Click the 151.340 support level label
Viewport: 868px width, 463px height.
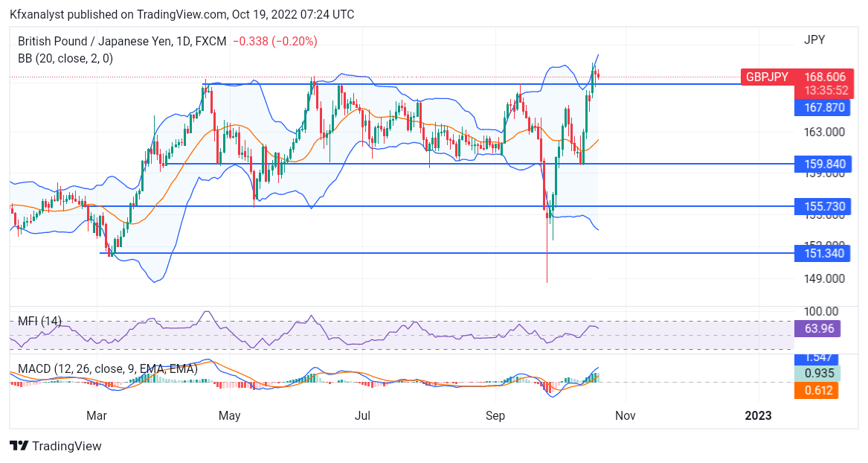[822, 254]
